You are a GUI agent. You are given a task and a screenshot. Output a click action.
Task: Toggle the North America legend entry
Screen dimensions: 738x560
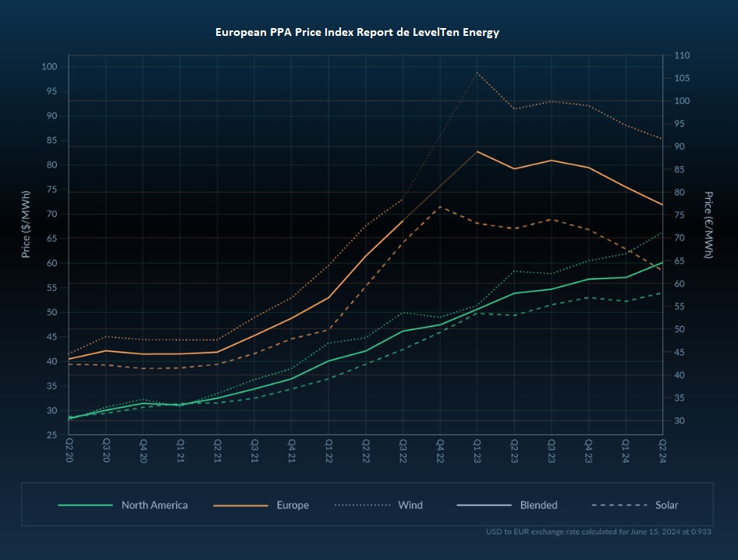coord(154,505)
